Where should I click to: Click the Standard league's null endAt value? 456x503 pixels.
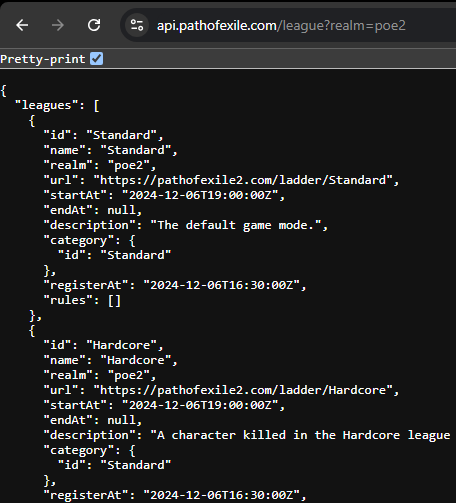click(121, 210)
